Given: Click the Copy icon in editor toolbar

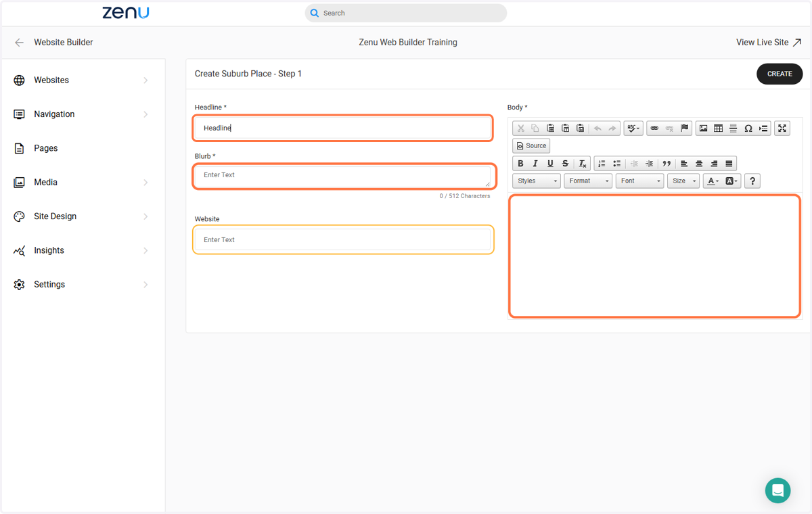Looking at the screenshot, I should [535, 128].
